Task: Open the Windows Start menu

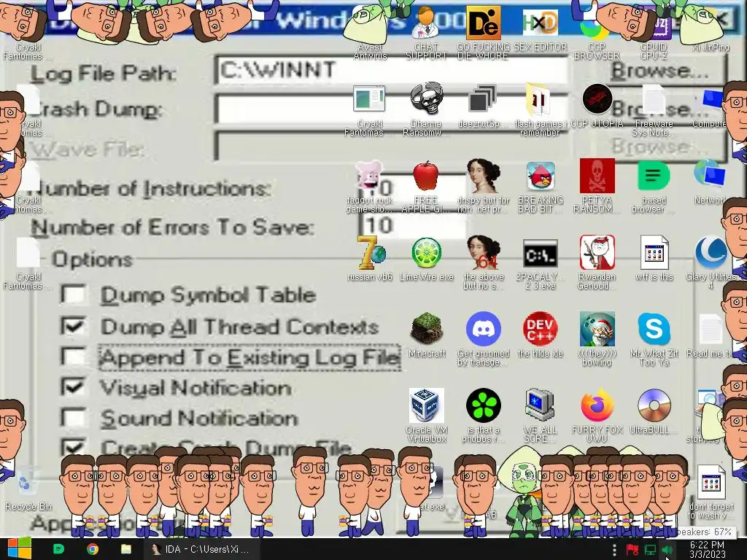Action: pos(19,548)
